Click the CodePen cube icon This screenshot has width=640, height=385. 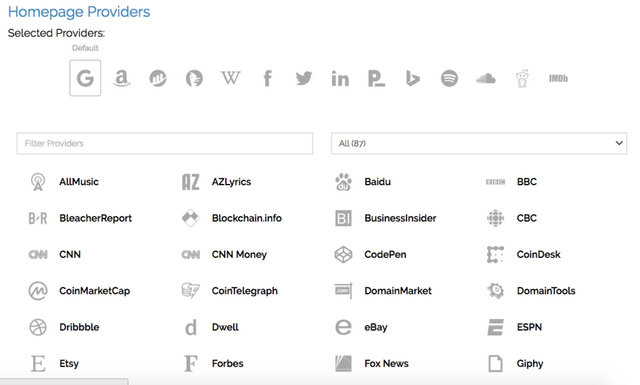343,254
